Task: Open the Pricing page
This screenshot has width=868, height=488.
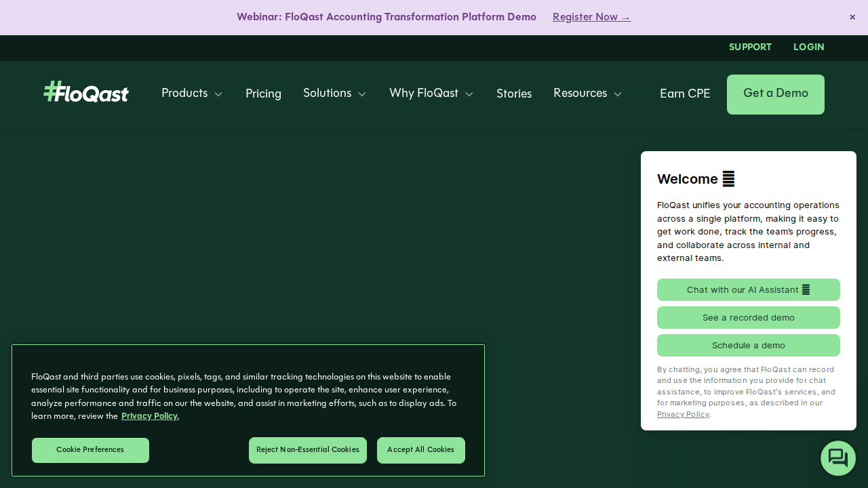Action: pos(263,94)
